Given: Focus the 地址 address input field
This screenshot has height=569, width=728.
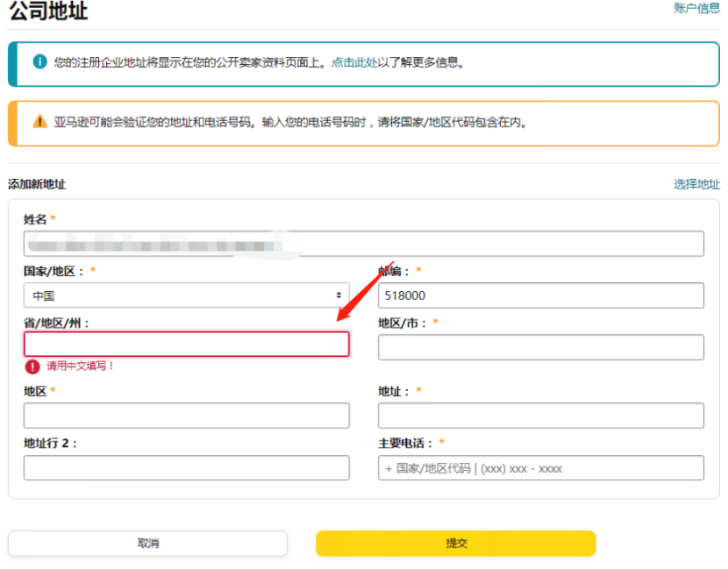Looking at the screenshot, I should [540, 416].
